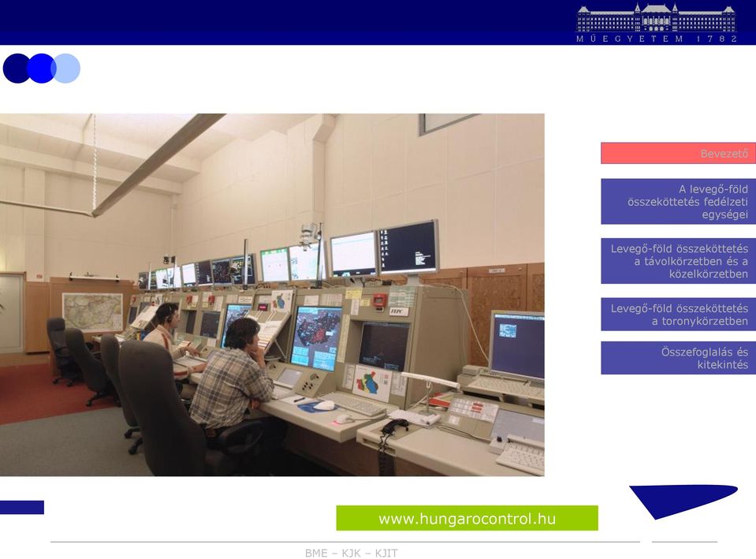Open the Bevezető section
The height and width of the screenshot is (559, 756).
678,154
